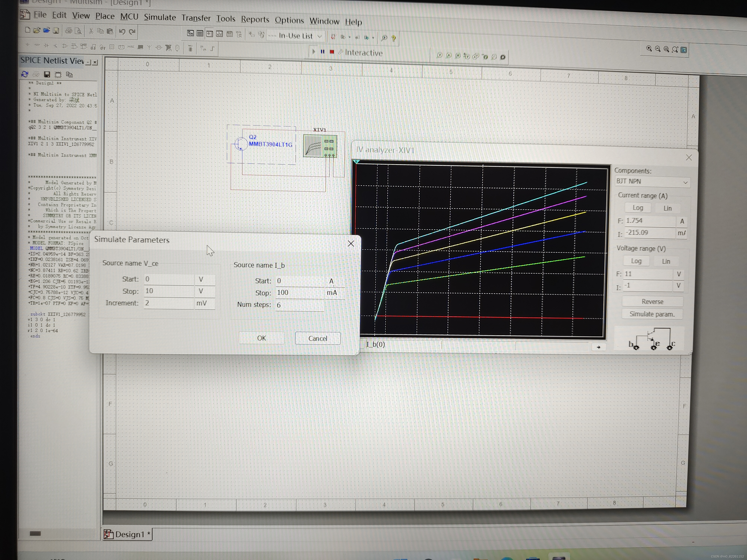Image resolution: width=747 pixels, height=560 pixels.
Task: Change the V_ce Stop unit selector
Action: [205, 291]
